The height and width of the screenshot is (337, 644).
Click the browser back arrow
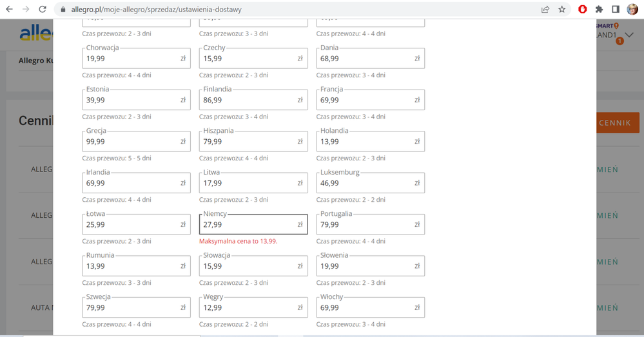pyautogui.click(x=9, y=10)
